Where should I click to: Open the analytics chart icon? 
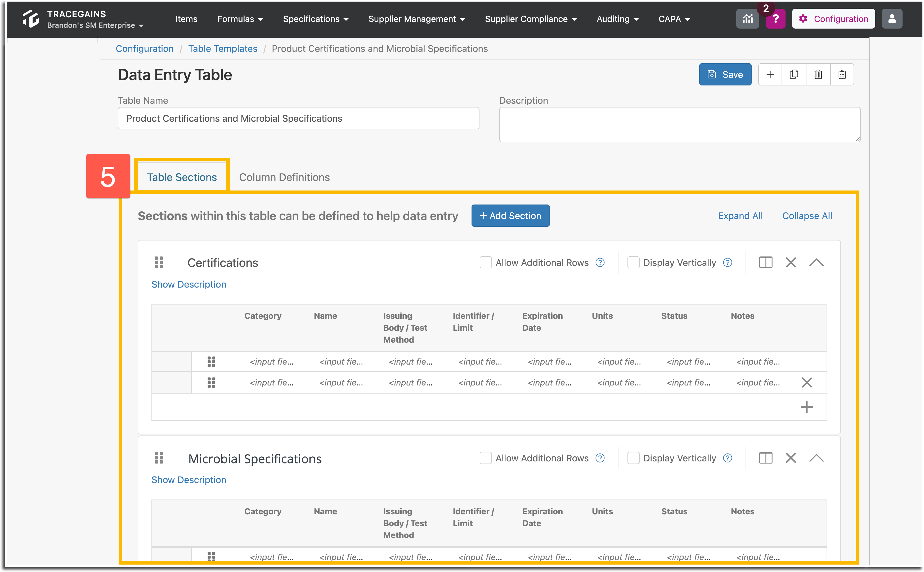[747, 19]
